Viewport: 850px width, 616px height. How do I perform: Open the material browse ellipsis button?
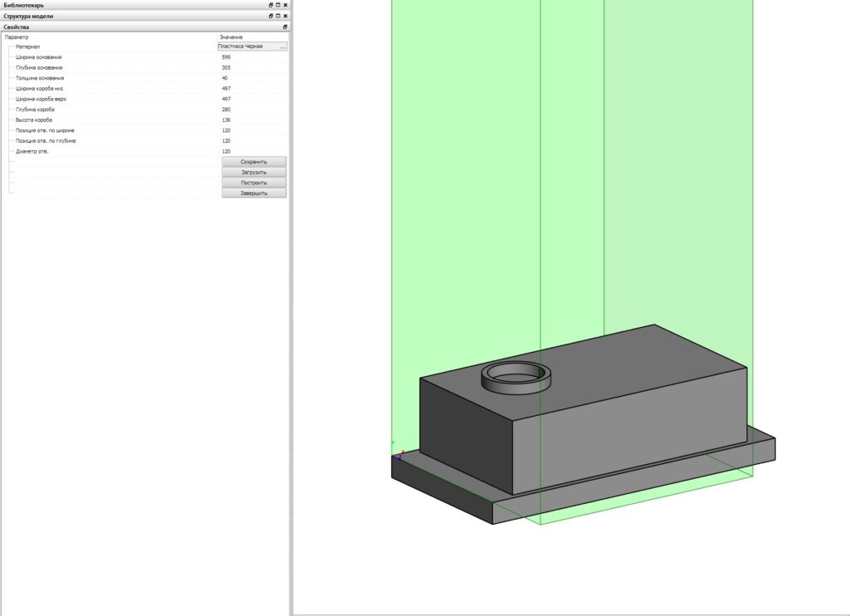click(283, 46)
